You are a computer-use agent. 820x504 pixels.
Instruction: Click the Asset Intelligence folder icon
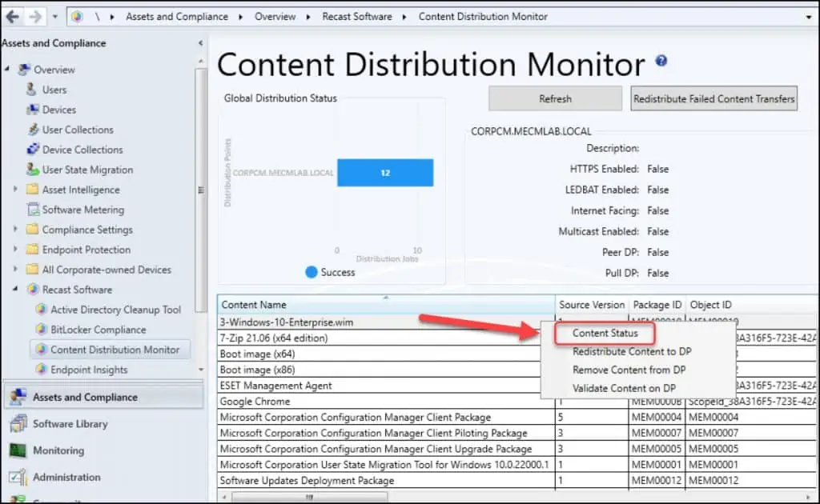point(32,190)
